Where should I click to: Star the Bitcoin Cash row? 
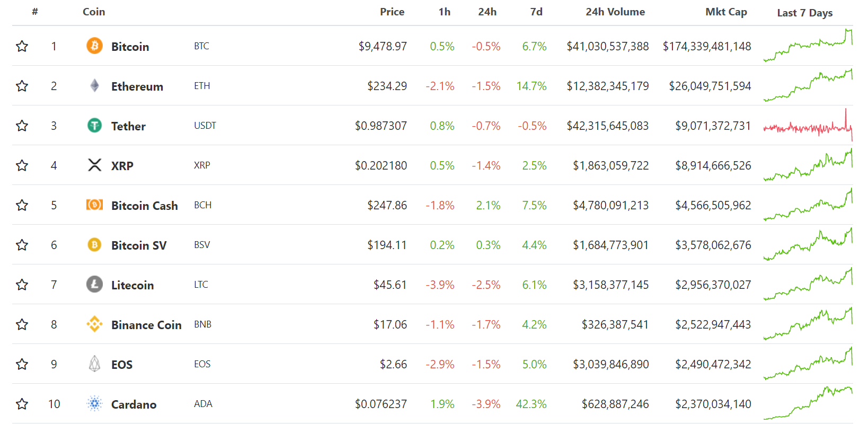(22, 205)
